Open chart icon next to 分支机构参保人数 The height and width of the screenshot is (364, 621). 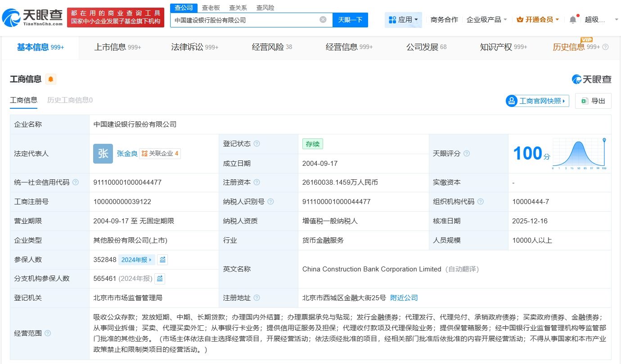tap(160, 279)
